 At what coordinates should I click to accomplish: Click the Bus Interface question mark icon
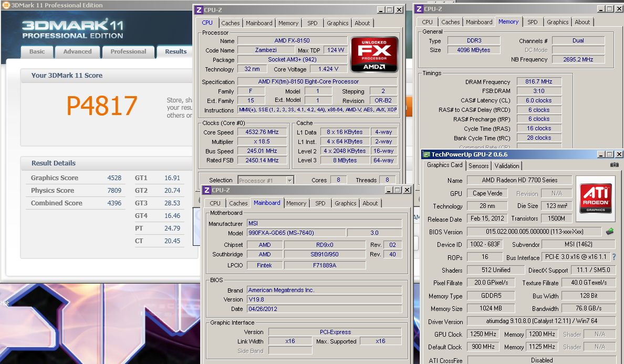point(613,257)
